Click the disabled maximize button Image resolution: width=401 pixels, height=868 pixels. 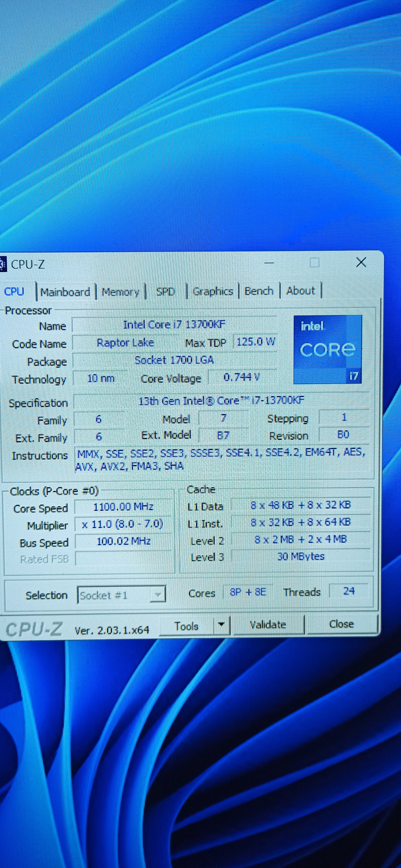[314, 262]
